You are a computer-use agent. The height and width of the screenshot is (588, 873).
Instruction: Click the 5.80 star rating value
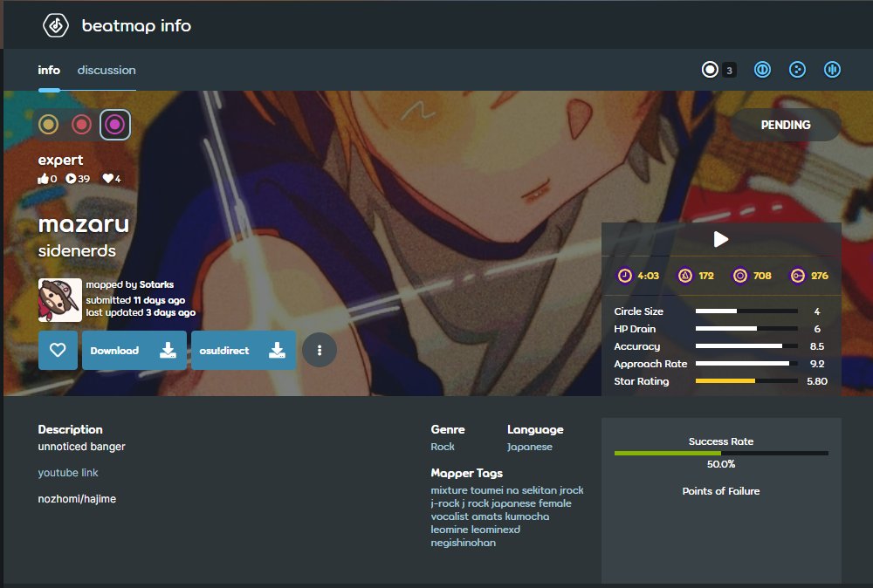point(817,381)
